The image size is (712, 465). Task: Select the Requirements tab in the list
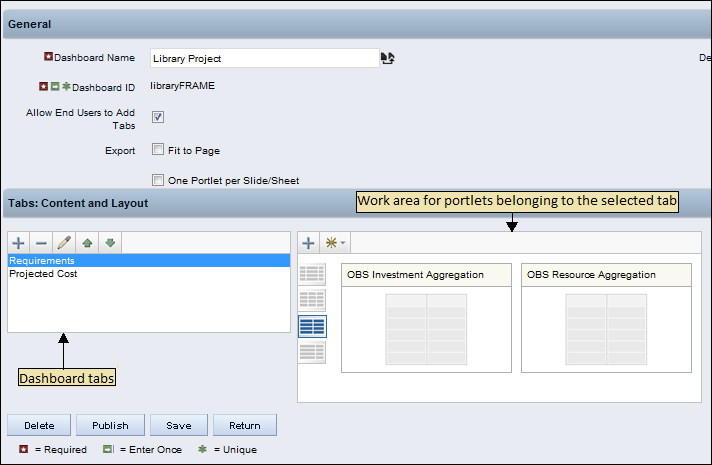[x=149, y=261]
